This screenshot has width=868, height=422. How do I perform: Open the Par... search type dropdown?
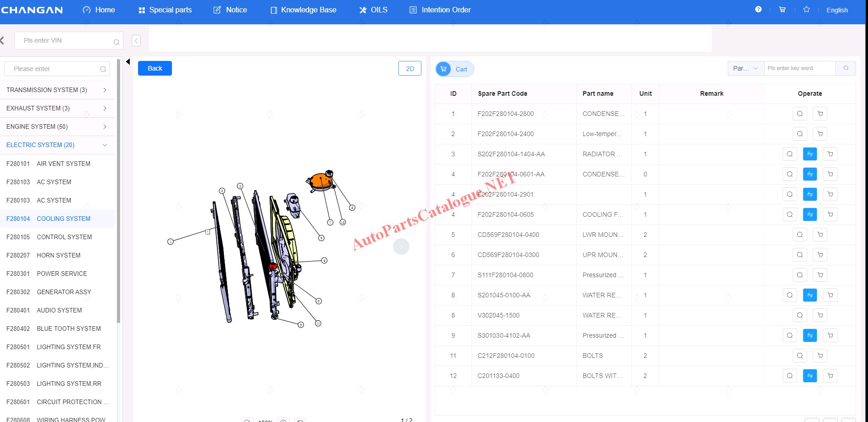click(746, 68)
